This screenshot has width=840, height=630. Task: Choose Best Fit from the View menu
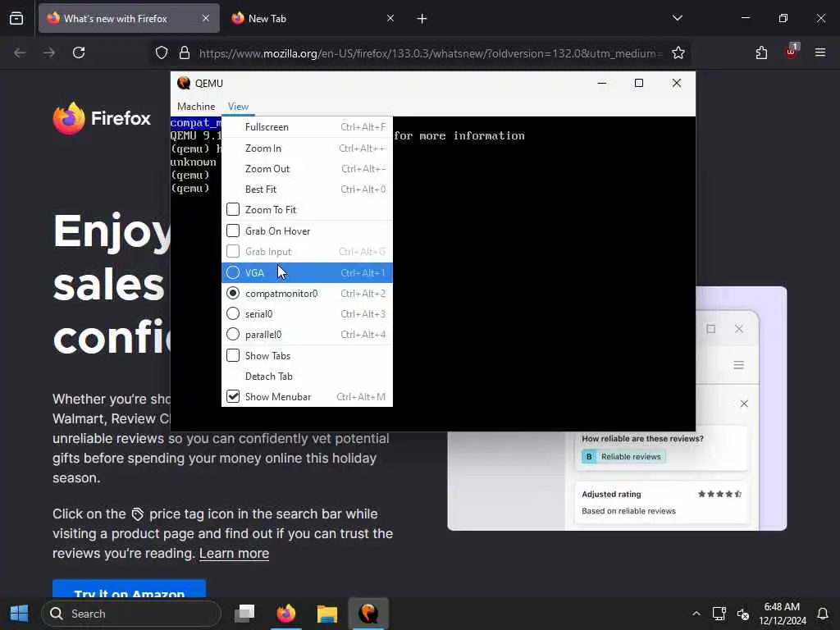pyautogui.click(x=307, y=189)
